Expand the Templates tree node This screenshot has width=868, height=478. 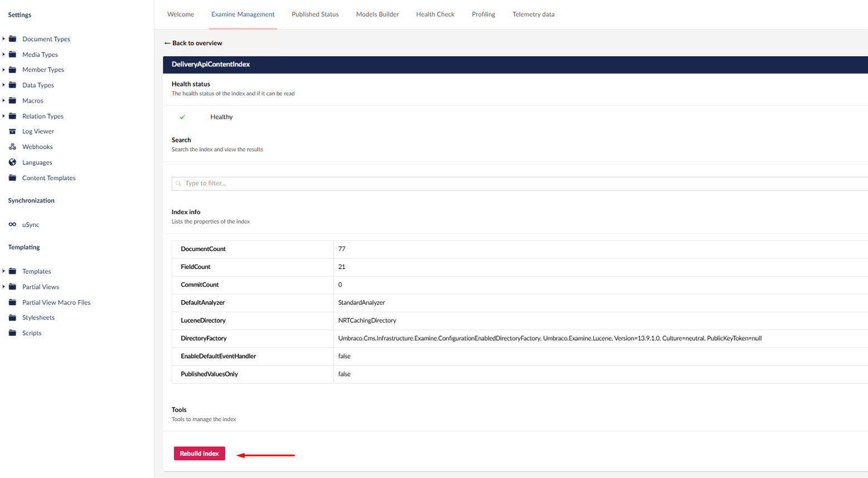click(3, 271)
